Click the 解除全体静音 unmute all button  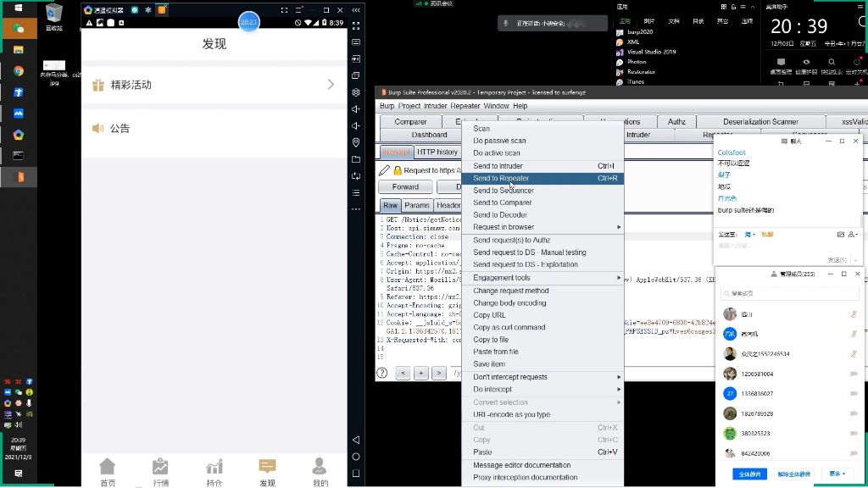point(793,474)
